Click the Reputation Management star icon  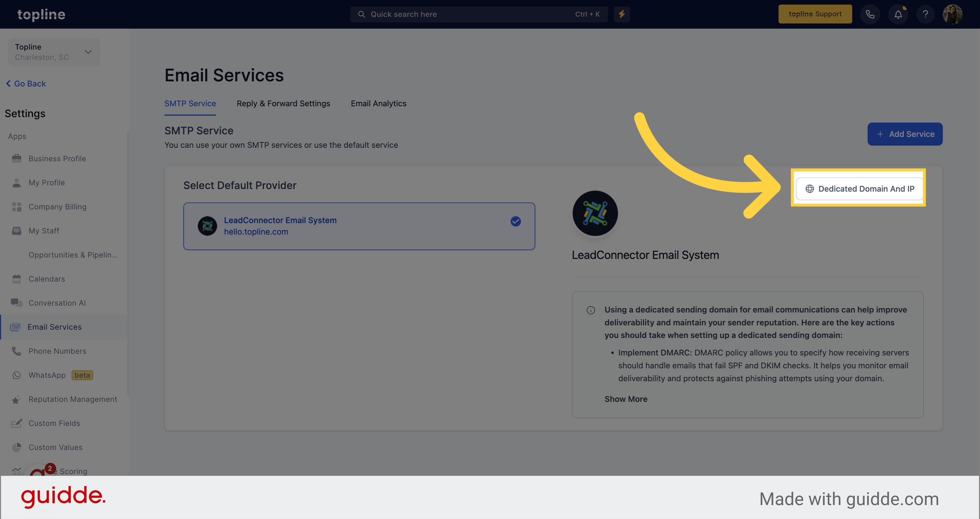click(x=16, y=399)
